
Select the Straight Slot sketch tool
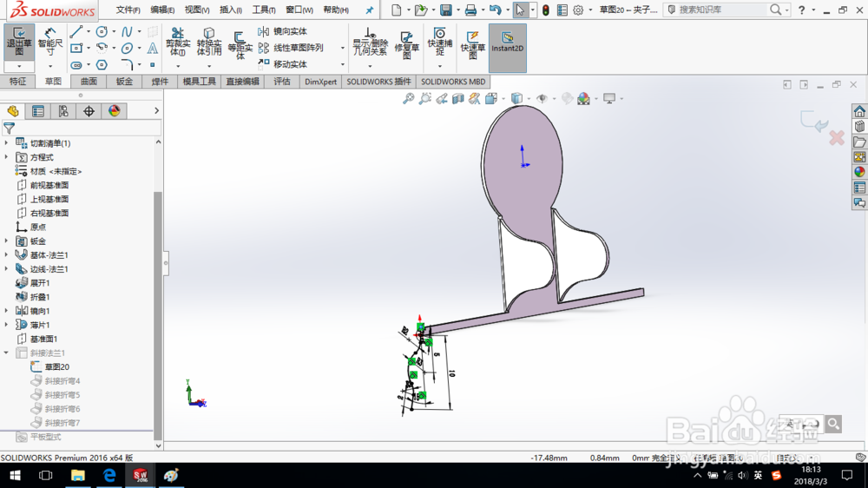pos(76,65)
